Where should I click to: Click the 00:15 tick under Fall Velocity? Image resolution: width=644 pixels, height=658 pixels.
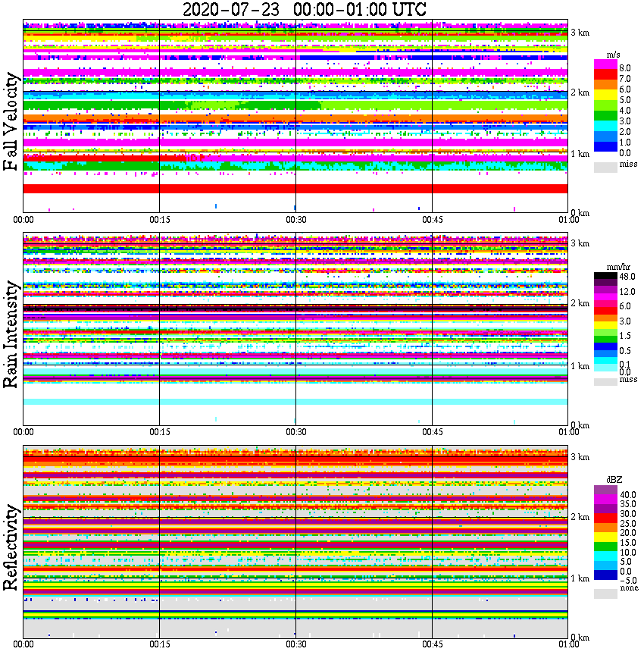pos(160,220)
